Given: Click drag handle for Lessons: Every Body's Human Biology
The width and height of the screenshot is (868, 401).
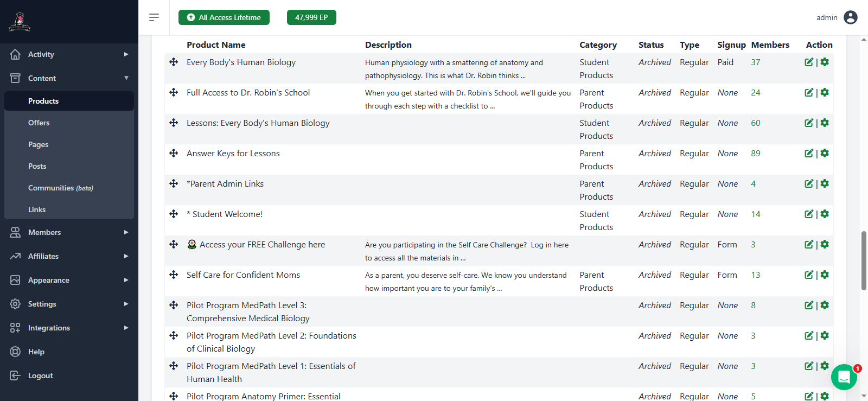Looking at the screenshot, I should pyautogui.click(x=174, y=123).
